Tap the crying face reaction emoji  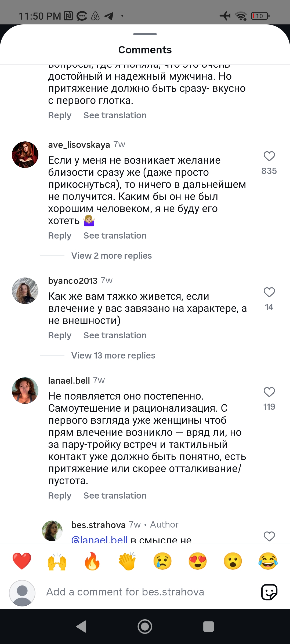point(162,561)
